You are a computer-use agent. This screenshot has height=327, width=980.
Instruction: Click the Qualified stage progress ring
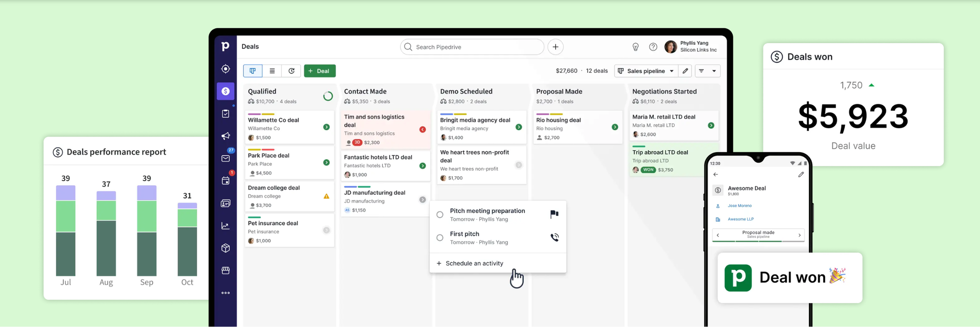tap(328, 96)
